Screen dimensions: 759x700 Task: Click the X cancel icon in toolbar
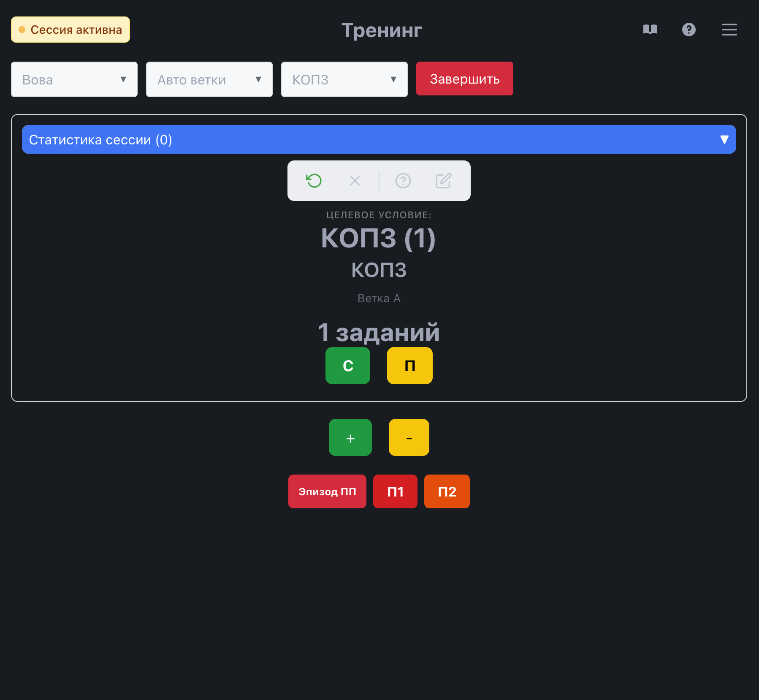click(x=355, y=181)
